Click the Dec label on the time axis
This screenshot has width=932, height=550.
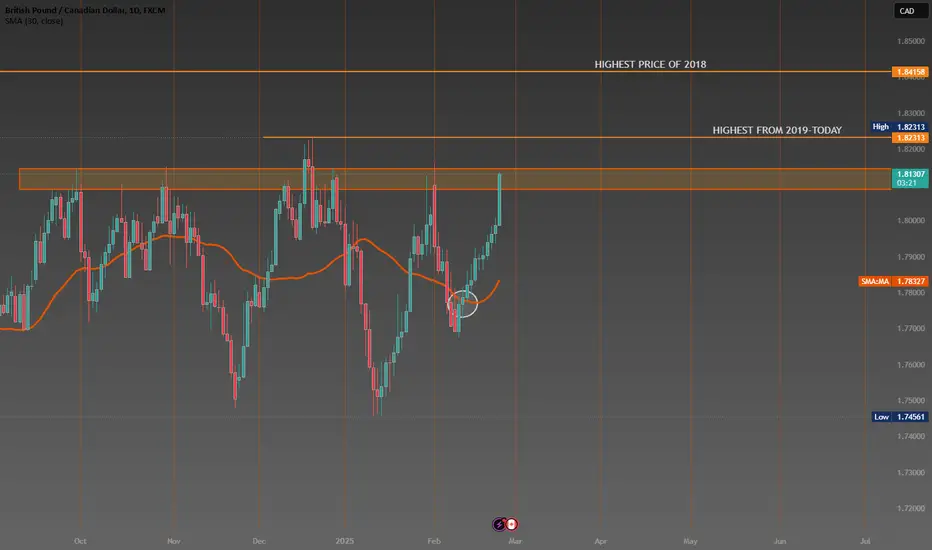tap(259, 541)
